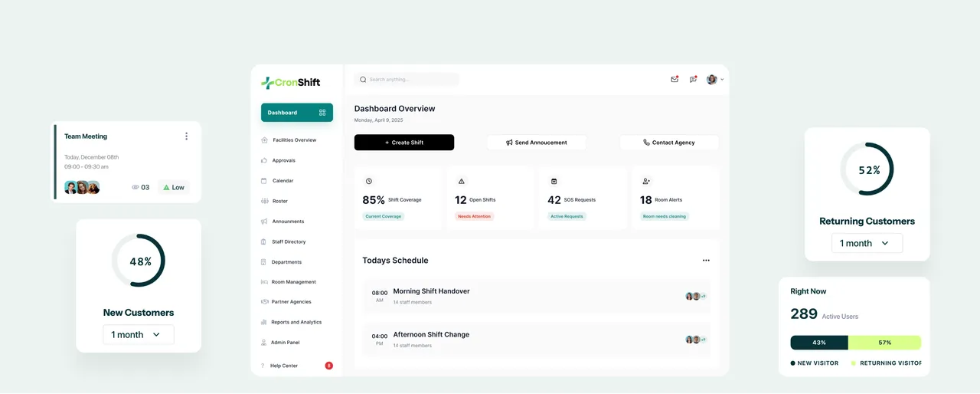Focus the Search anything field
The width and height of the screenshot is (980, 394).
coord(406,80)
